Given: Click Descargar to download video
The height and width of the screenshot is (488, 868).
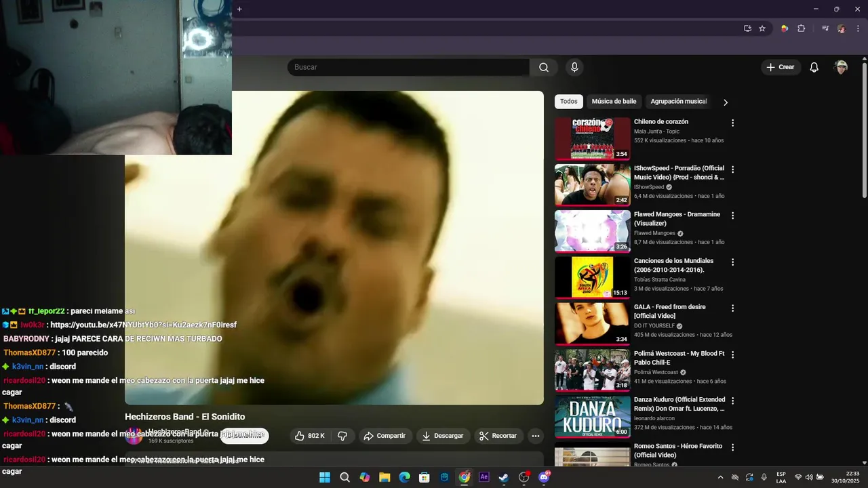Looking at the screenshot, I should click(x=442, y=436).
